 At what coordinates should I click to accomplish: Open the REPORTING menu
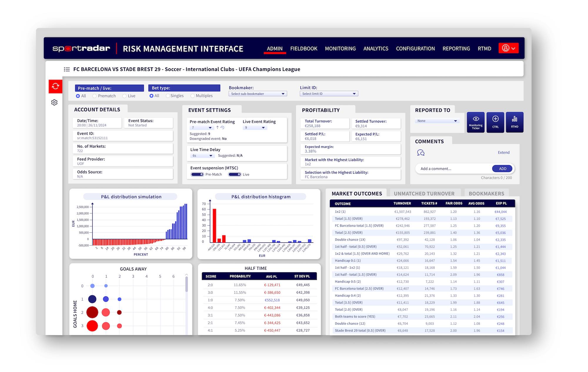pos(456,49)
